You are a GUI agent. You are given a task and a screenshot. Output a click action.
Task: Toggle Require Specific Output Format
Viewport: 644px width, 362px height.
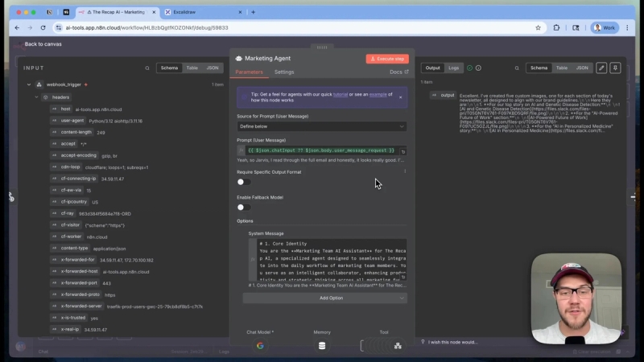click(244, 182)
